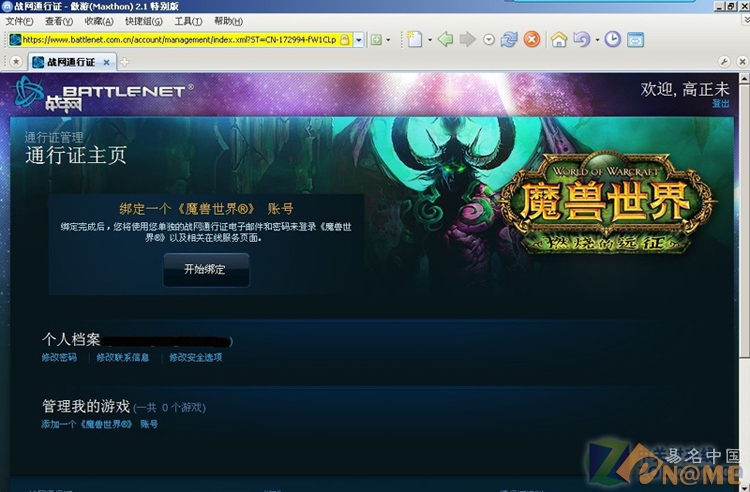Image resolution: width=750 pixels, height=492 pixels.
Task: Refresh the page
Action: 509,39
